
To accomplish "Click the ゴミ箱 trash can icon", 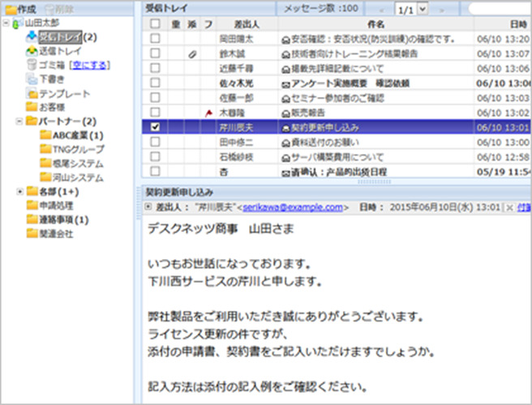I will coord(30,65).
